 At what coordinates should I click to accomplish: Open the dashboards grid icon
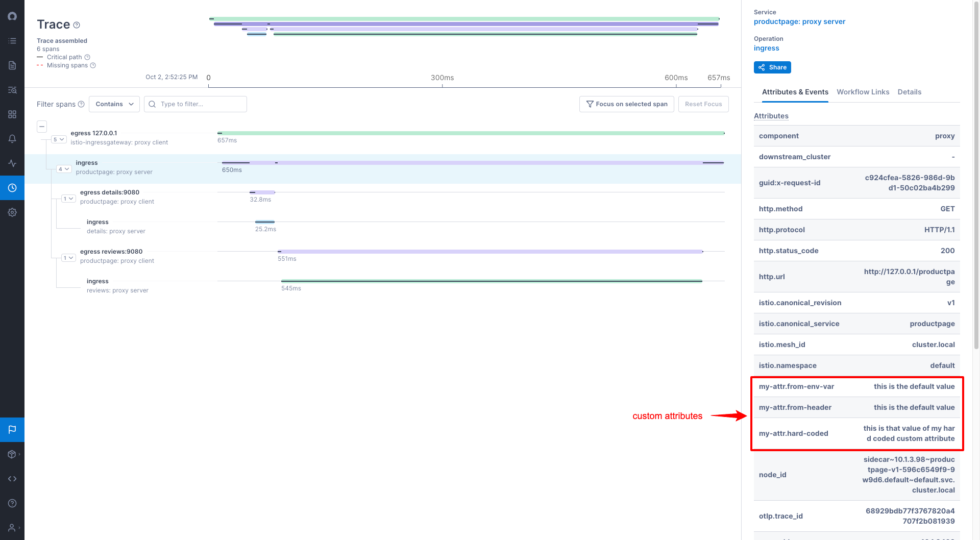coord(12,114)
